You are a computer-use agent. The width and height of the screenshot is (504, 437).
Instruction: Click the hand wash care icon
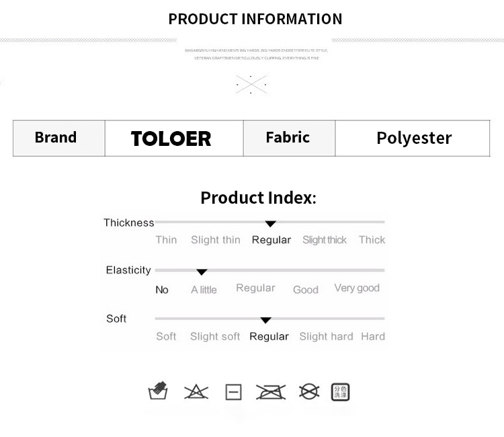point(158,391)
